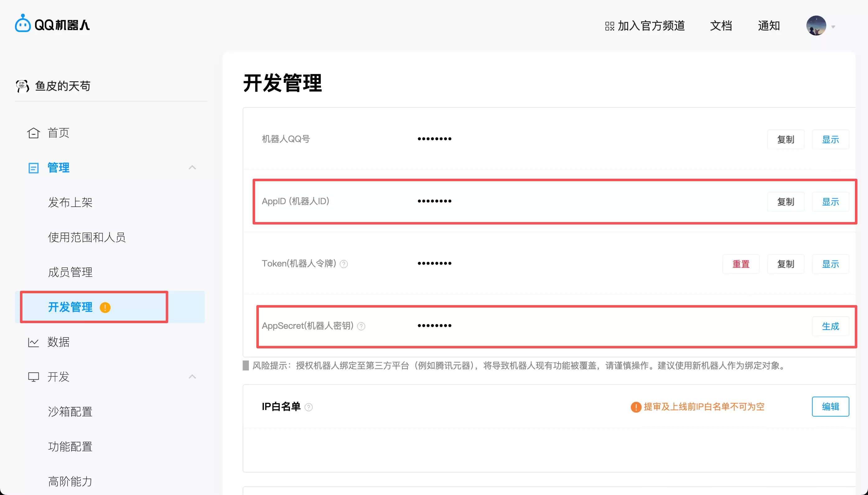Open the 文档 link in header
868x495 pixels.
(721, 26)
